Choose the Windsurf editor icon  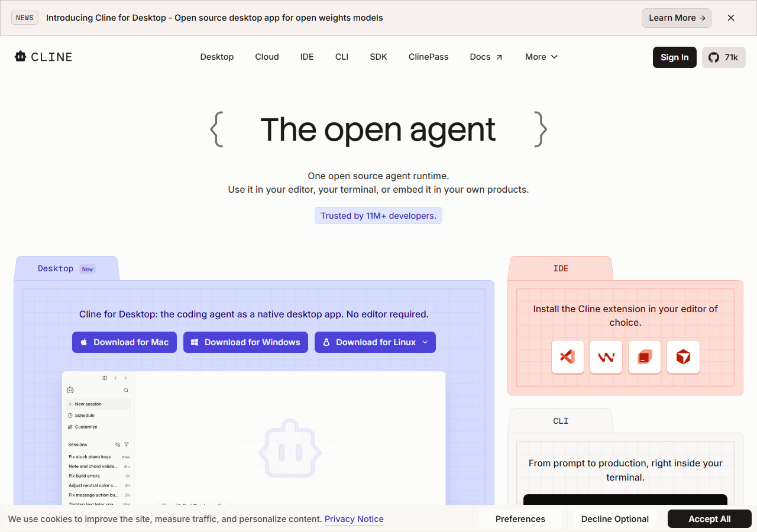pyautogui.click(x=606, y=356)
